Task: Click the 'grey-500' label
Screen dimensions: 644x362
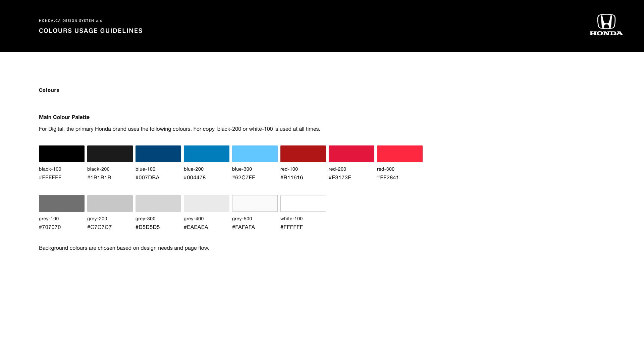Action: [x=242, y=219]
